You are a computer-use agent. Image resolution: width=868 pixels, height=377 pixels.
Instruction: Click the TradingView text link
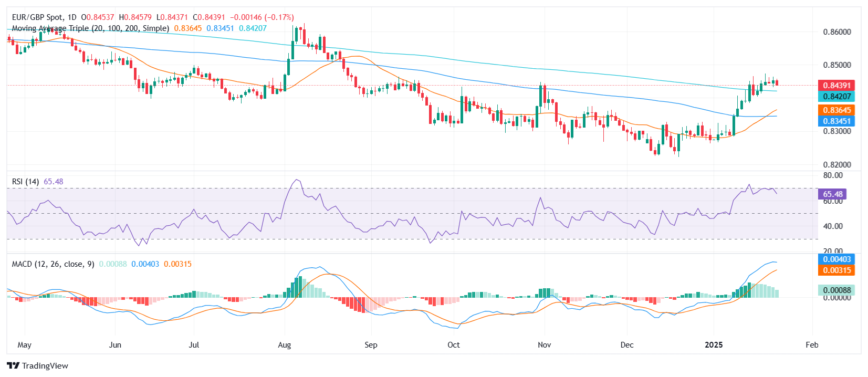tap(45, 366)
